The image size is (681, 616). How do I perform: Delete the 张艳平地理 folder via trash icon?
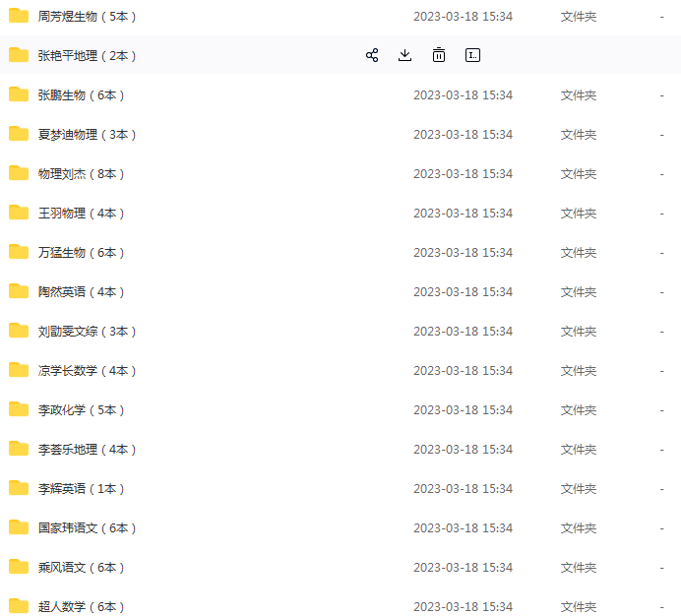coord(439,55)
